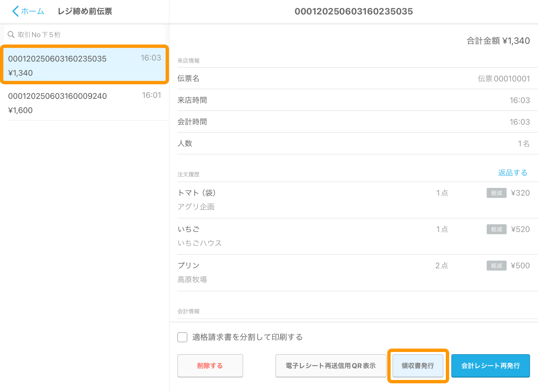Click 軽減 badge on いちご row
The height and width of the screenshot is (392, 538).
point(497,229)
